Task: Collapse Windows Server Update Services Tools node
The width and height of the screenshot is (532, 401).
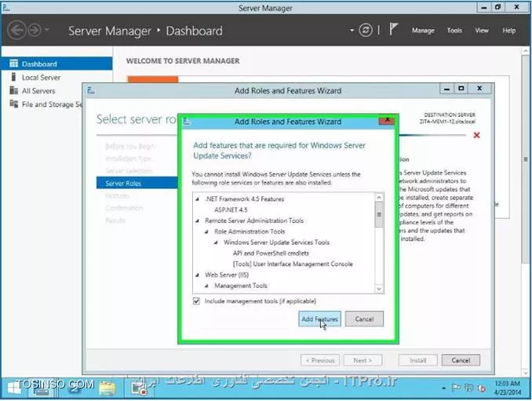Action: 216,242
